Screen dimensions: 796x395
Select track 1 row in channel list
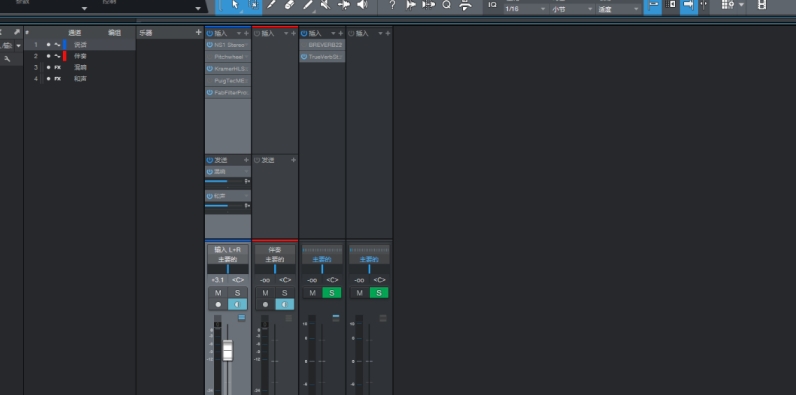tap(80, 45)
